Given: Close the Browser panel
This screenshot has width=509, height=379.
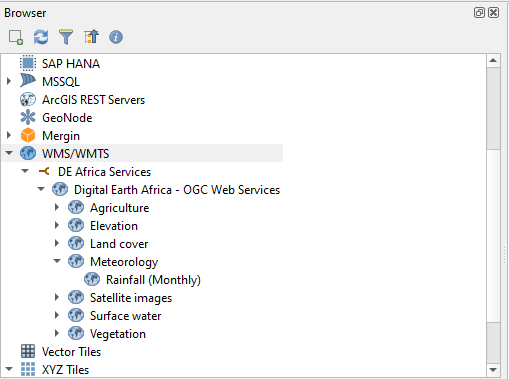Looking at the screenshot, I should [494, 13].
